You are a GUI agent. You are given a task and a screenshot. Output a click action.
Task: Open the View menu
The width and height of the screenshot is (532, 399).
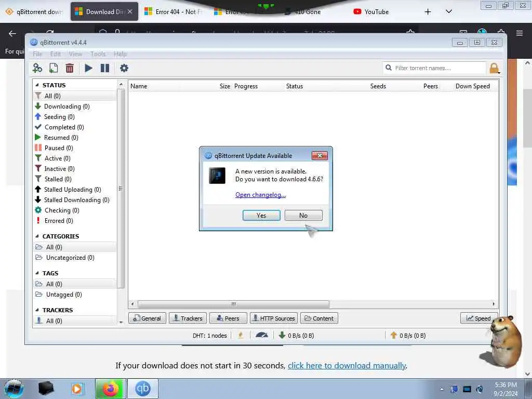click(75, 54)
